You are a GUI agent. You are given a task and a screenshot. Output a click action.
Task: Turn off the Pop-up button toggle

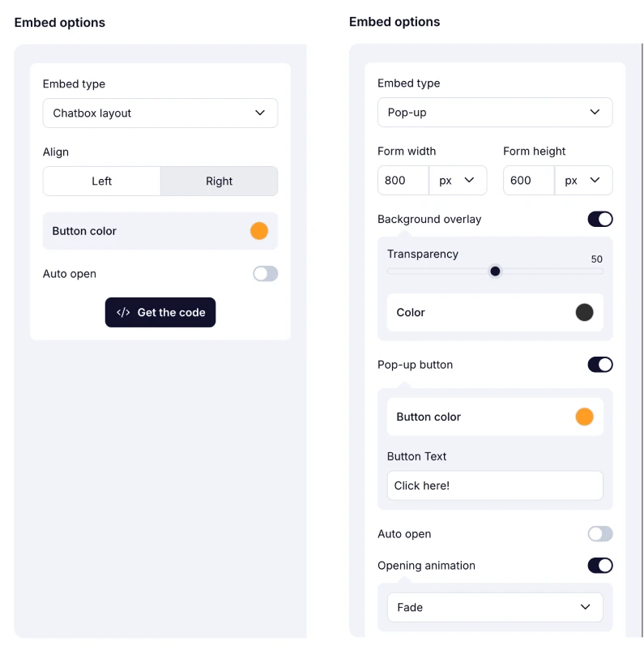pos(600,365)
